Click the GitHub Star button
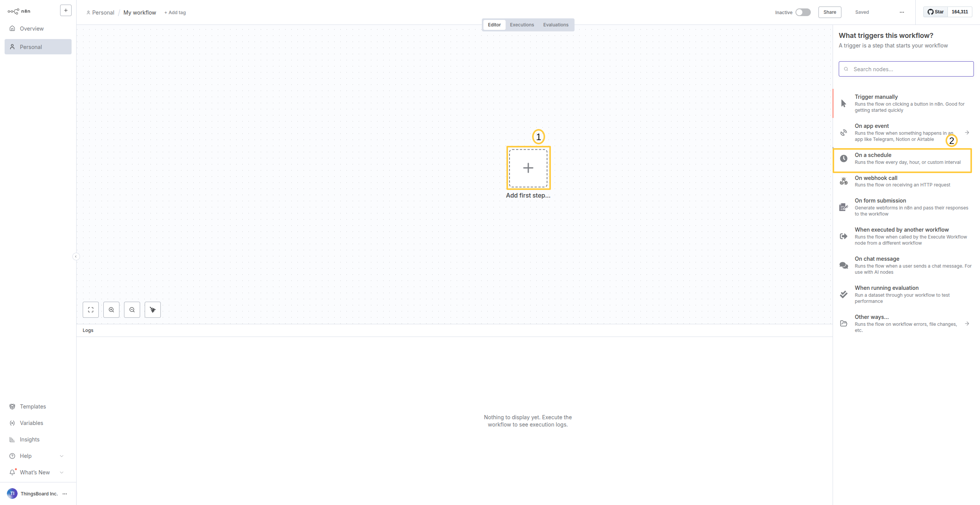Screen dimensions: 980x505 (936, 12)
